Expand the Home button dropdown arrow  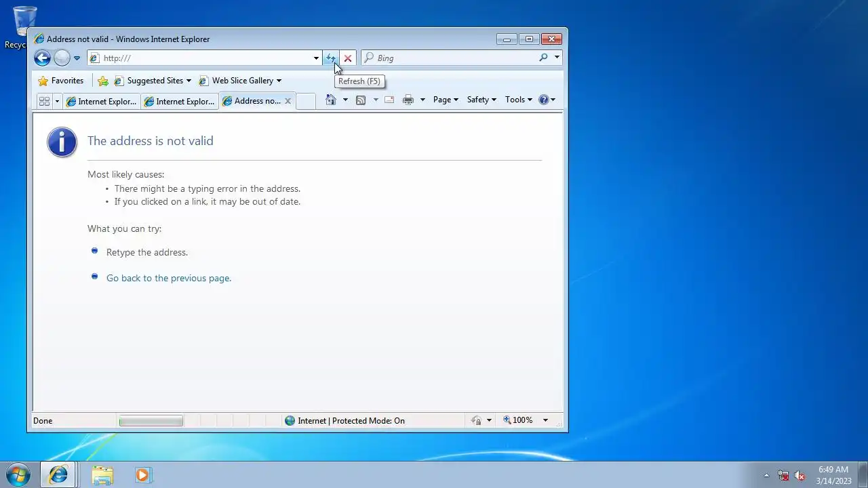(x=345, y=100)
